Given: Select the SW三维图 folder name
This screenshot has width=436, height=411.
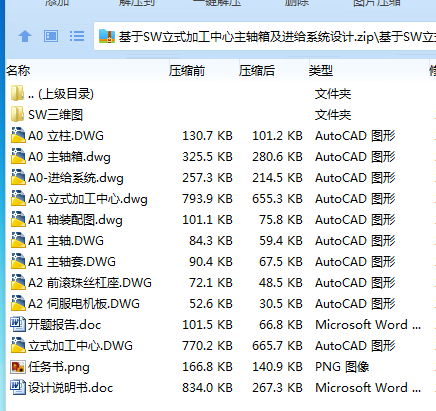Looking at the screenshot, I should pos(56,115).
